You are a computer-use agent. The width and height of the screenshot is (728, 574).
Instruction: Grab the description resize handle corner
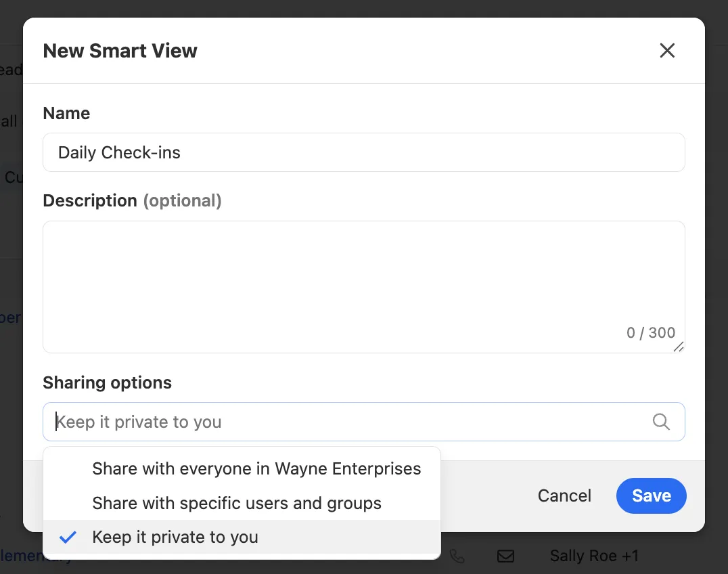pos(679,347)
